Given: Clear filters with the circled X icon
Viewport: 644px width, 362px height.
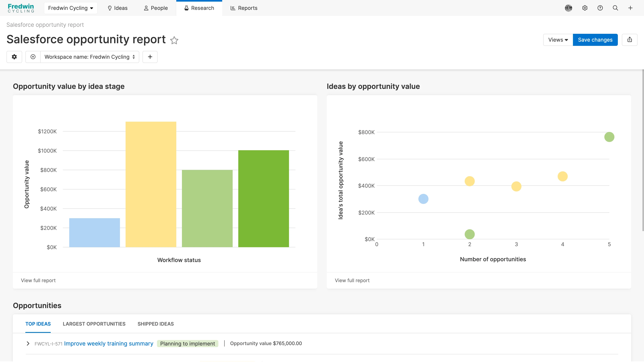Looking at the screenshot, I should 33,57.
